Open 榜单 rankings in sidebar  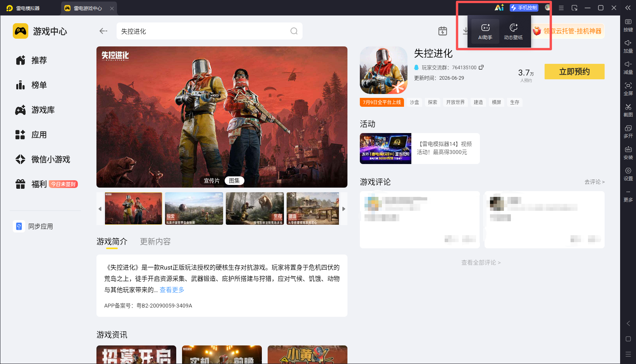(x=32, y=85)
